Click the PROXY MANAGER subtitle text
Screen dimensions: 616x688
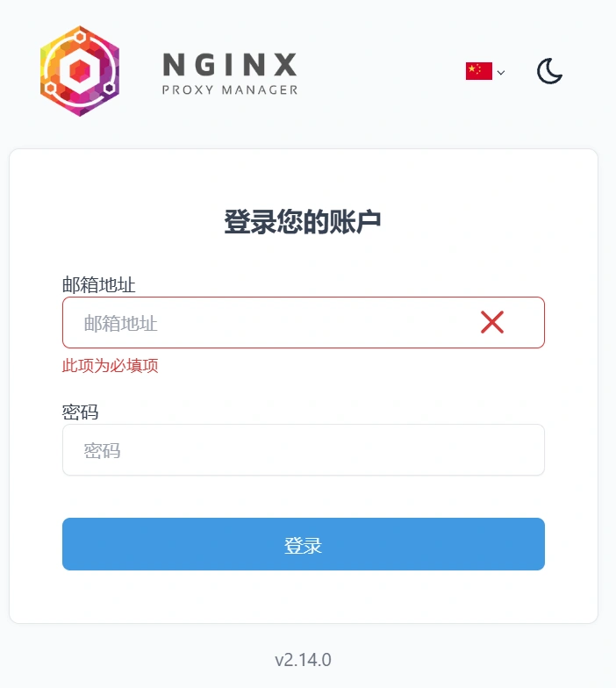230,90
